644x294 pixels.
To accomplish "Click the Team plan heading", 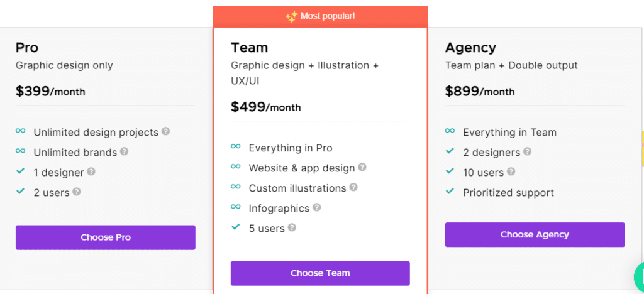I will tap(249, 48).
